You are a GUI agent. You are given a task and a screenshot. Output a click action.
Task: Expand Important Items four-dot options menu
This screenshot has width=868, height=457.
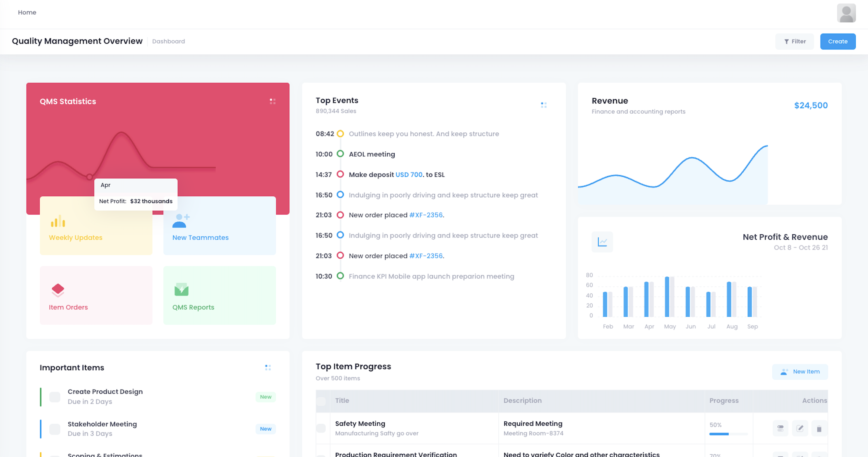click(268, 367)
